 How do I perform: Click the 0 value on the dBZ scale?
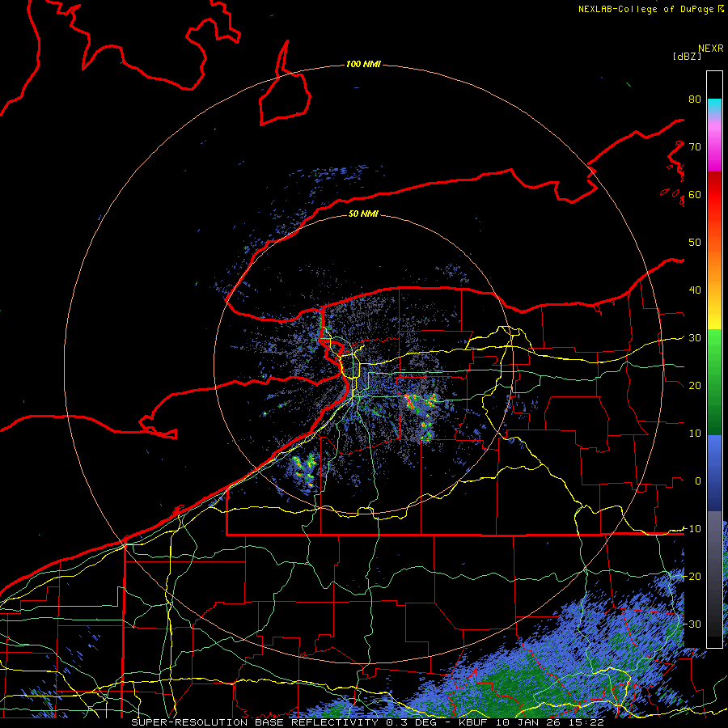(698, 481)
